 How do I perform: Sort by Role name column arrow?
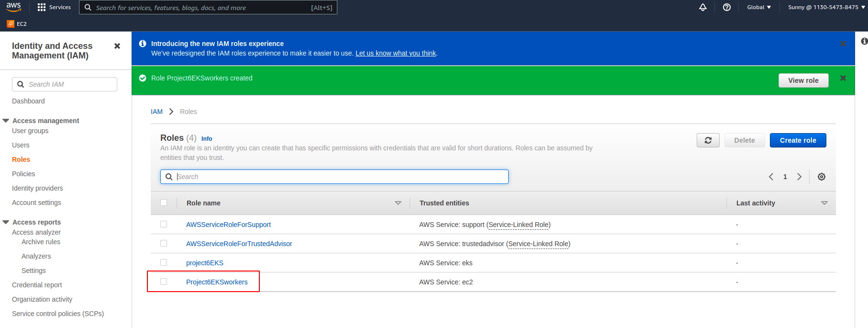click(x=398, y=203)
